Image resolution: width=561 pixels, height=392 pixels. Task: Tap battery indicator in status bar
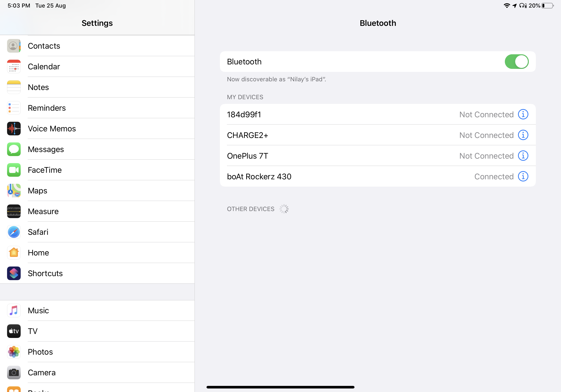coord(548,6)
